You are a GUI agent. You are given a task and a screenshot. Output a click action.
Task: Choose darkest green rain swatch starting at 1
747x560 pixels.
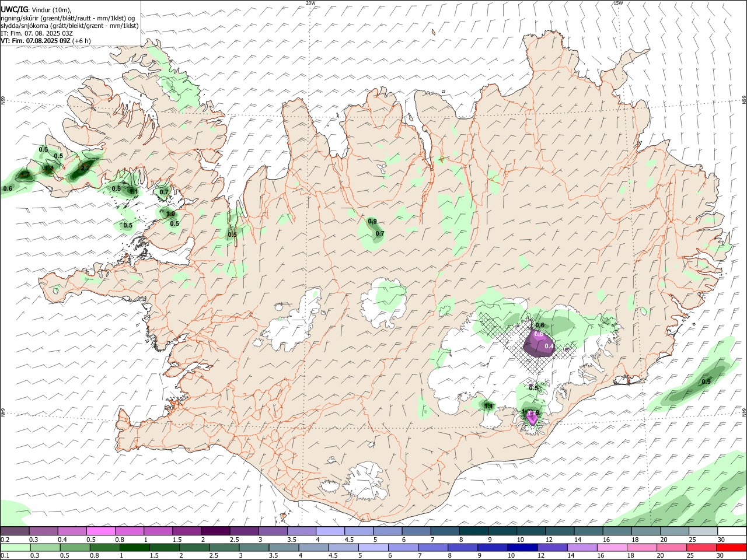tap(135, 547)
